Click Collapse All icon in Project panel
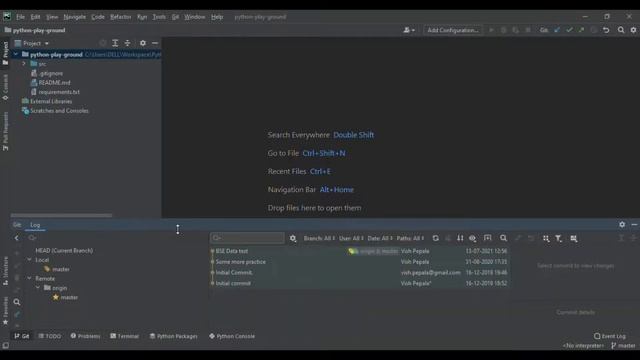The width and height of the screenshot is (640, 360). (x=127, y=43)
